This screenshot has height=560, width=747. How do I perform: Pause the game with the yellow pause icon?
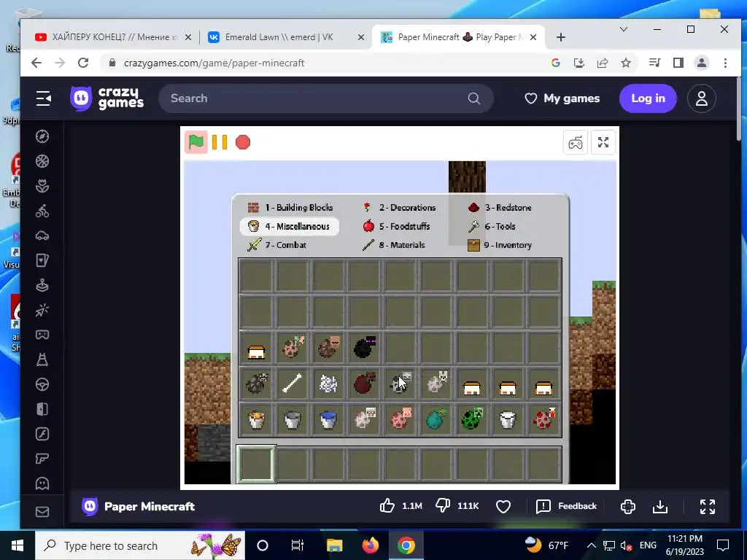point(219,142)
